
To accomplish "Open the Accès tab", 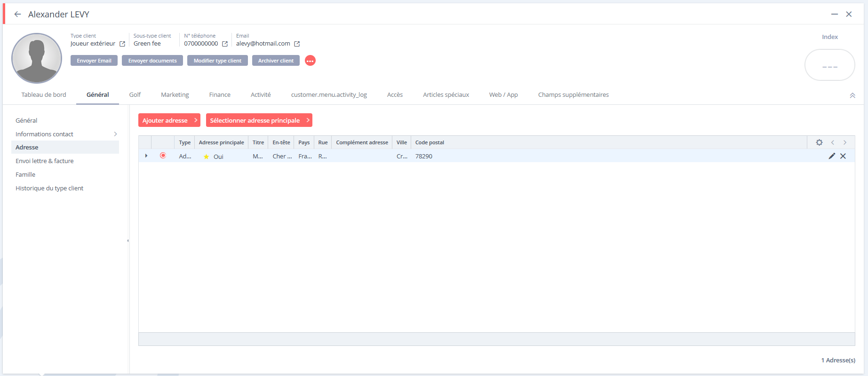I will pyautogui.click(x=395, y=94).
